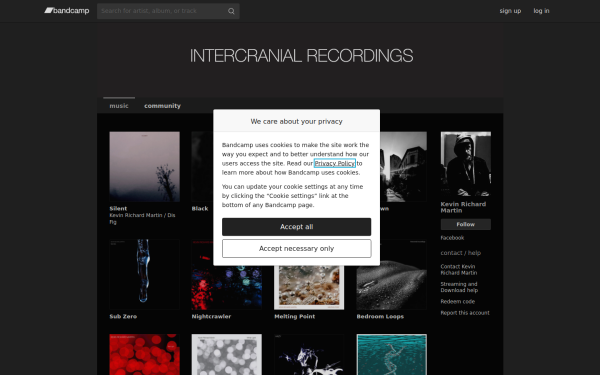Open the black-and-white street album cover
The image size is (600, 375).
[x=403, y=166]
